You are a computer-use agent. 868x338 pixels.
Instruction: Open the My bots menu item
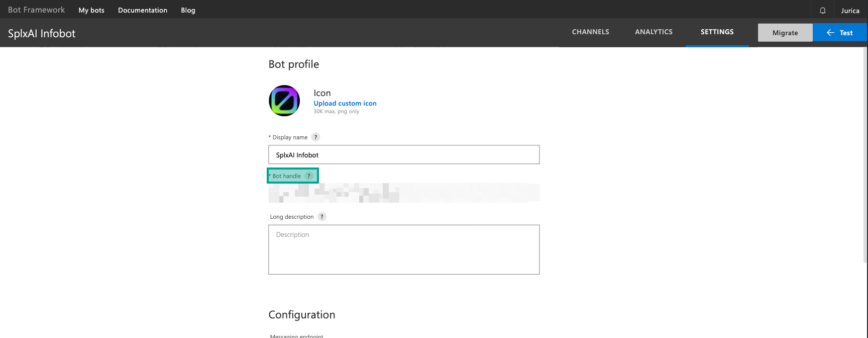coord(91,10)
